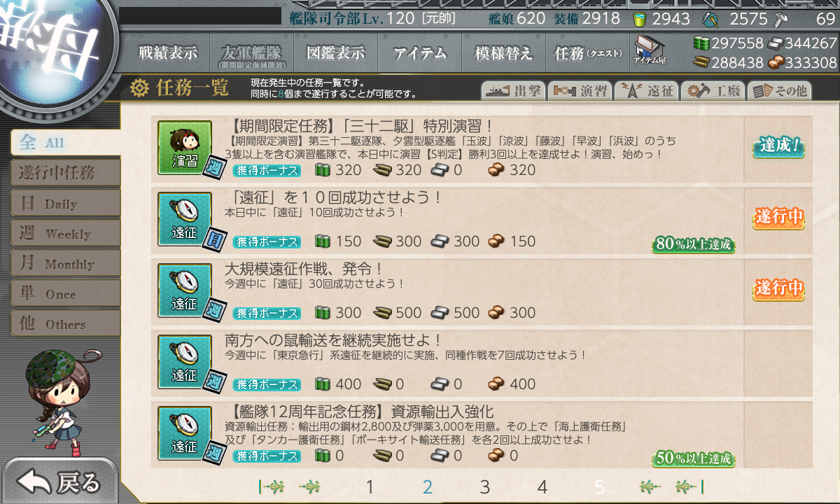840x504 pixels.
Task: Click the compass icon of 大規模遠征作戦 quest
Action: pos(185,290)
